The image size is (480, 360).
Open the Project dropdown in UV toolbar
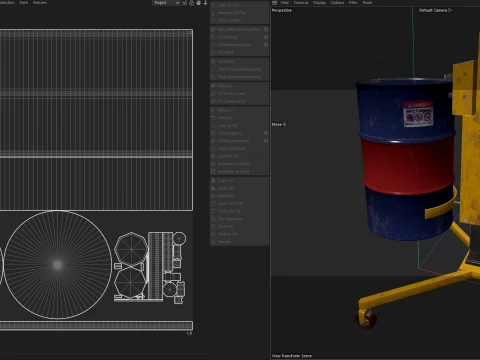[166, 3]
